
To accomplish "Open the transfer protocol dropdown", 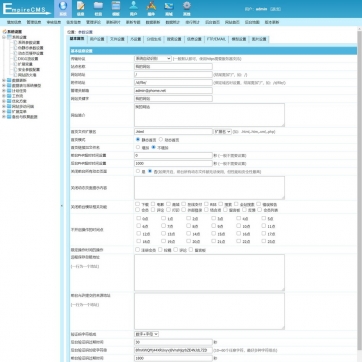I will pyautogui.click(x=153, y=58).
